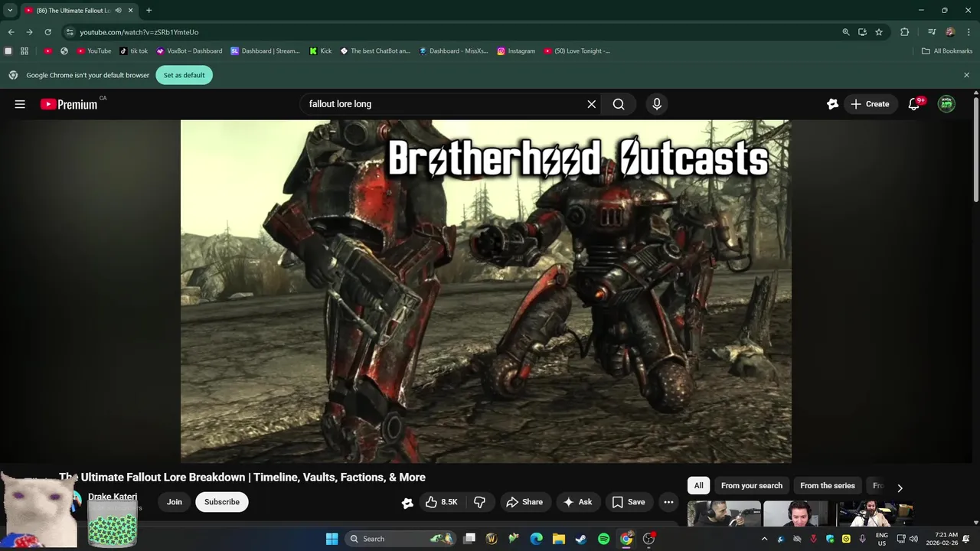Open the All Bookmarks folder
Screen dimensions: 980x551
(947, 51)
